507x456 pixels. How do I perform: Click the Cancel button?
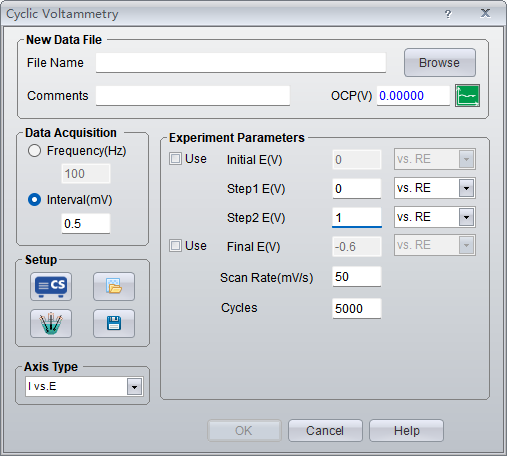[x=325, y=431]
